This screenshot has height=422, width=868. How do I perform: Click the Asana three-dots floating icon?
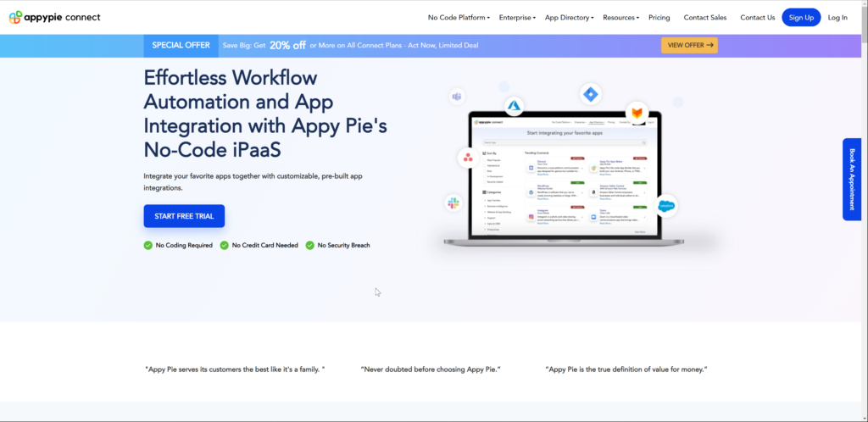pyautogui.click(x=468, y=158)
